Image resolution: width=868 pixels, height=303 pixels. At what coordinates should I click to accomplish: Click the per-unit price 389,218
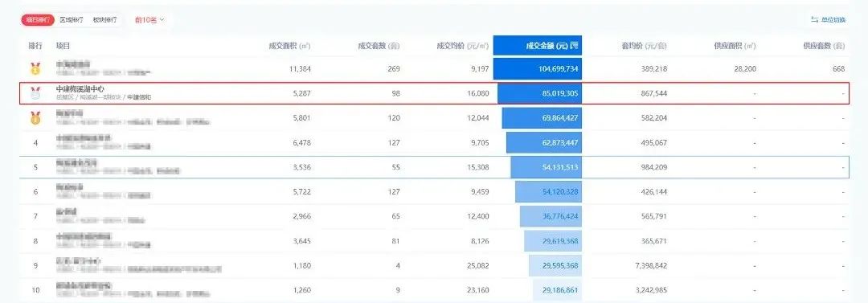coord(653,69)
